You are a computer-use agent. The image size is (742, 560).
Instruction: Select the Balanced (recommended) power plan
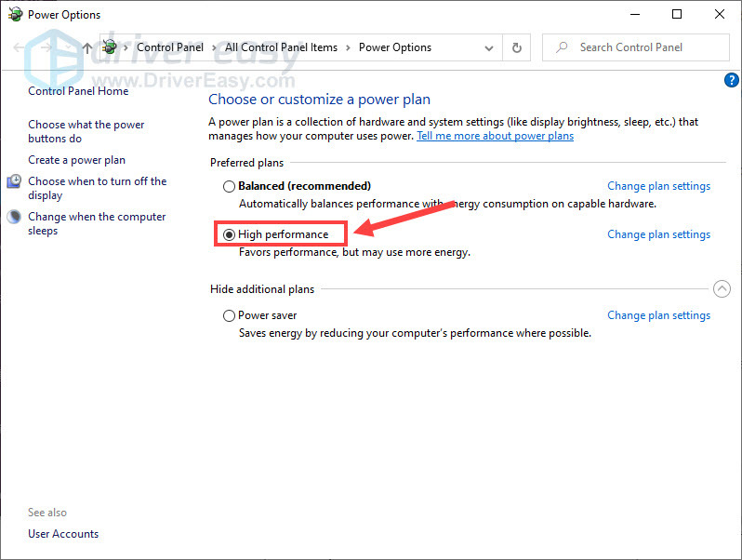pyautogui.click(x=229, y=186)
